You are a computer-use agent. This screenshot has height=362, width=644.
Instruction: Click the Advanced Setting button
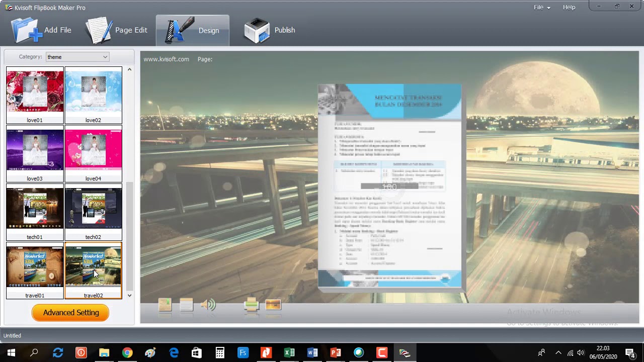[x=70, y=313]
